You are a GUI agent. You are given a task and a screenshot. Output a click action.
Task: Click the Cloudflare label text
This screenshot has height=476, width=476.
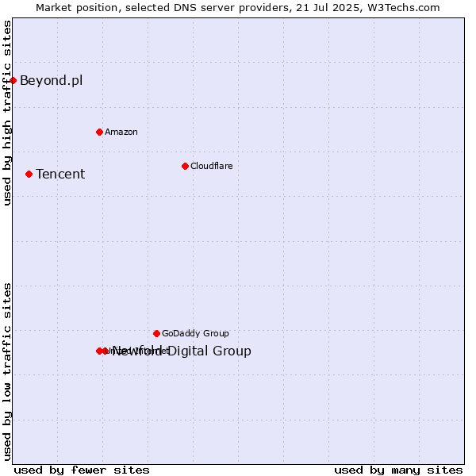click(x=212, y=166)
